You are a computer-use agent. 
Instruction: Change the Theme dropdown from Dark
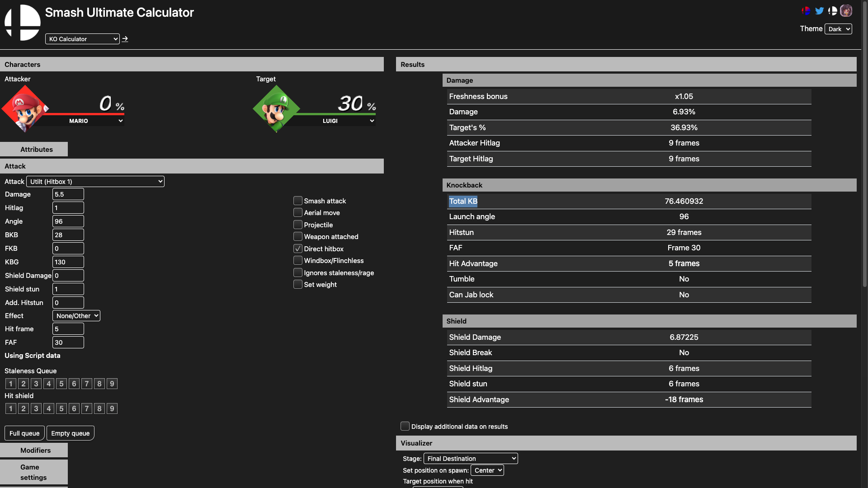838,29
